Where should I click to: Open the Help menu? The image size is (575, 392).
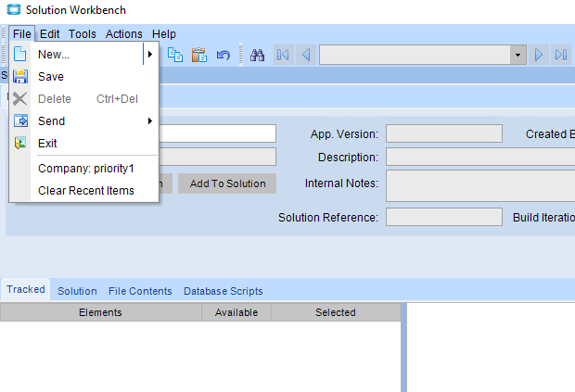164,34
